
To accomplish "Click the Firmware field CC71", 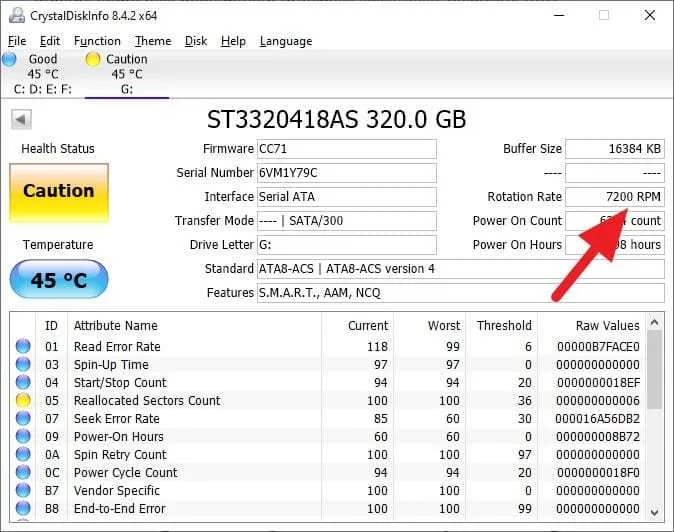I will tap(346, 149).
